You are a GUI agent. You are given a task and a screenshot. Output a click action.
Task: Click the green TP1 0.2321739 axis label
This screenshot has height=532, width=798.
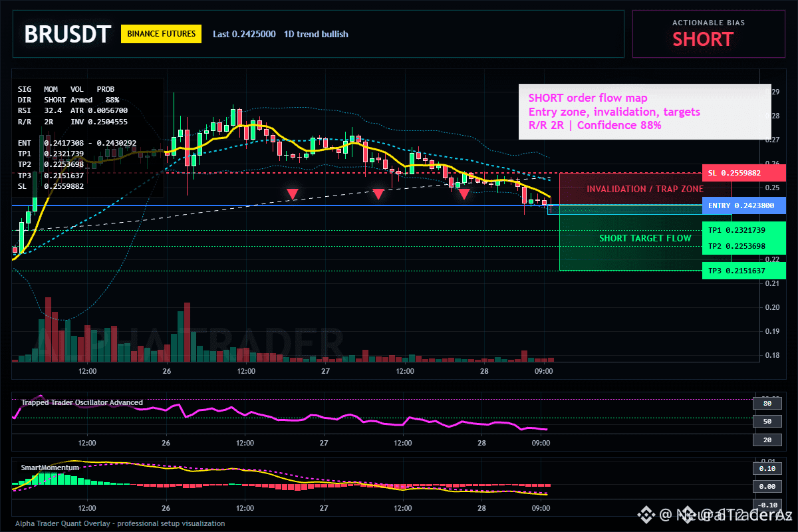coord(743,230)
